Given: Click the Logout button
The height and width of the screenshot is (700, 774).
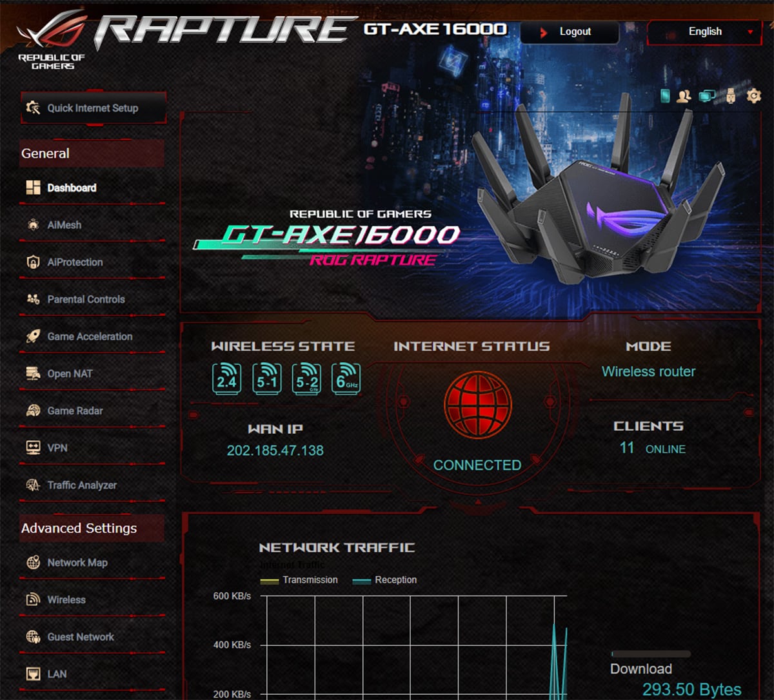Looking at the screenshot, I should tap(570, 32).
